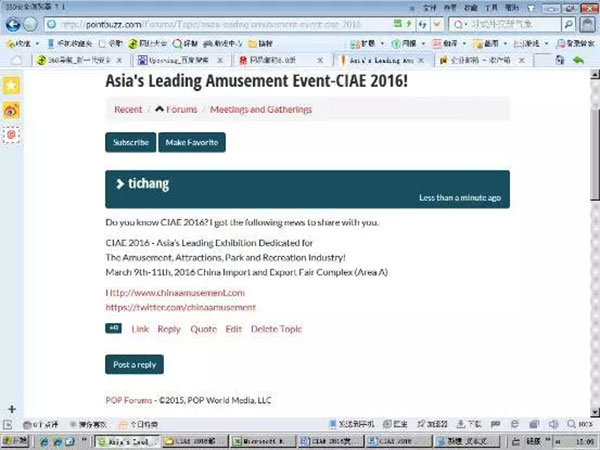
Task: Switch to the Asia's Leading Amusement tab
Action: point(385,62)
